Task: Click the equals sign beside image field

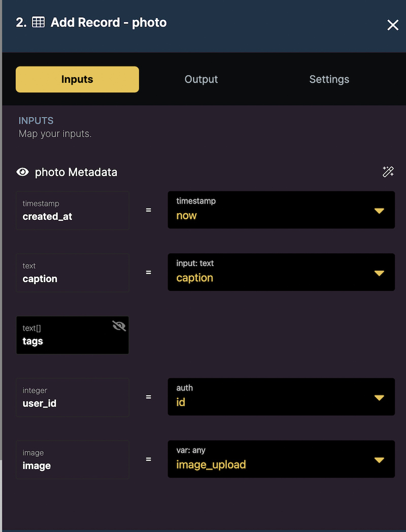Action: [x=148, y=459]
